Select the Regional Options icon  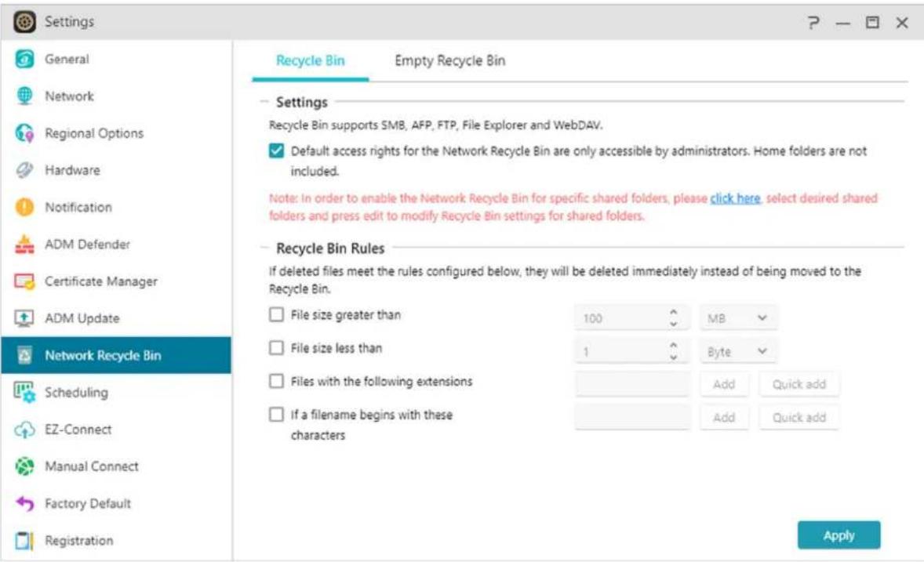pyautogui.click(x=24, y=133)
